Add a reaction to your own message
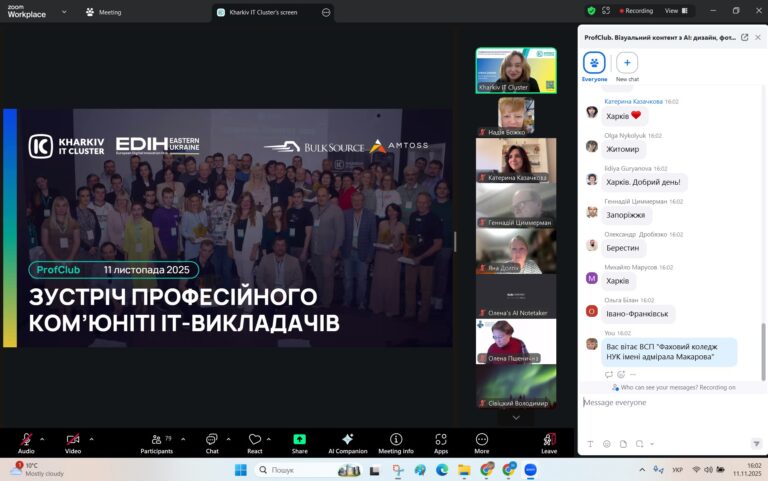 pyautogui.click(x=621, y=374)
